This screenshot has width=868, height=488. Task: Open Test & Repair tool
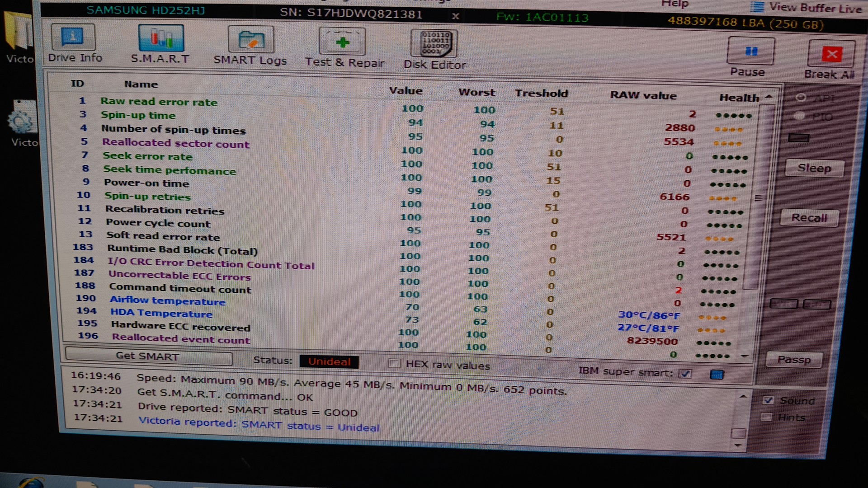tap(344, 47)
